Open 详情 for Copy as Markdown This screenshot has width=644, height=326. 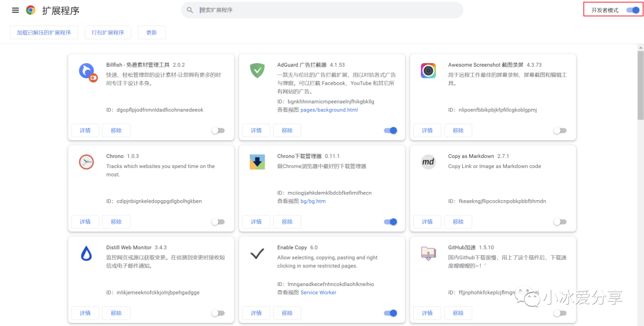click(427, 221)
